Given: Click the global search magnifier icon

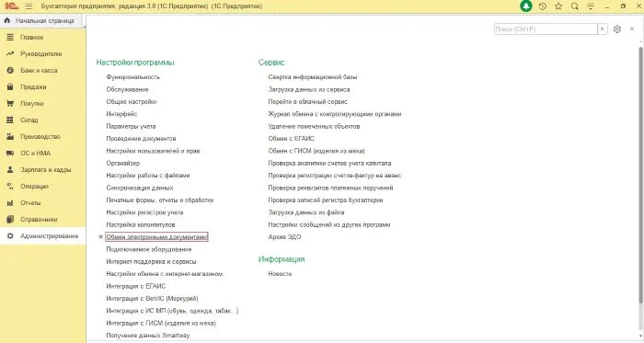Looking at the screenshot, I should [575, 6].
